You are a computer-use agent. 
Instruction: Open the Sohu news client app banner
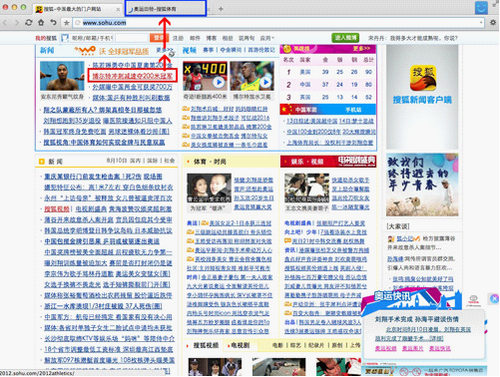422,97
